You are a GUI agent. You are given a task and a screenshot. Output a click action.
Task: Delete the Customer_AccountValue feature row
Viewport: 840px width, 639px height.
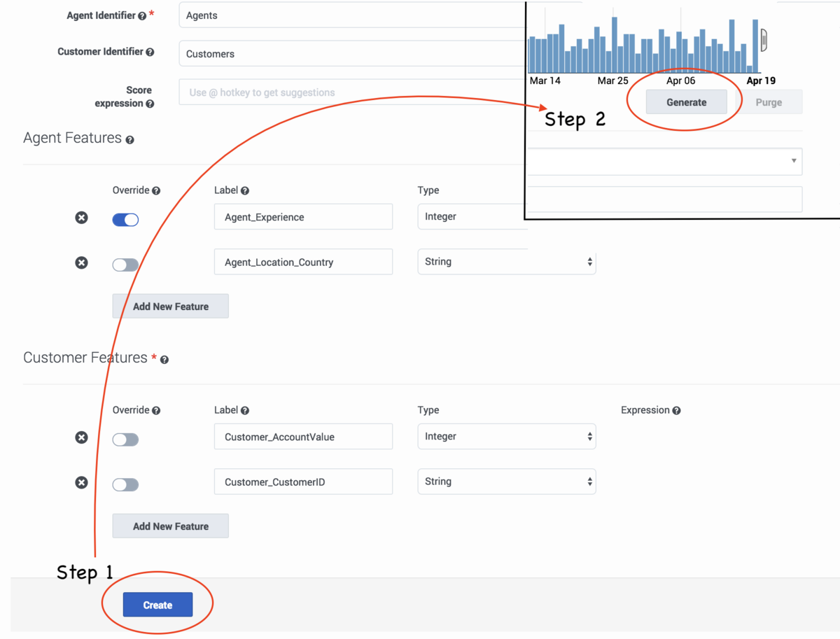coord(81,437)
